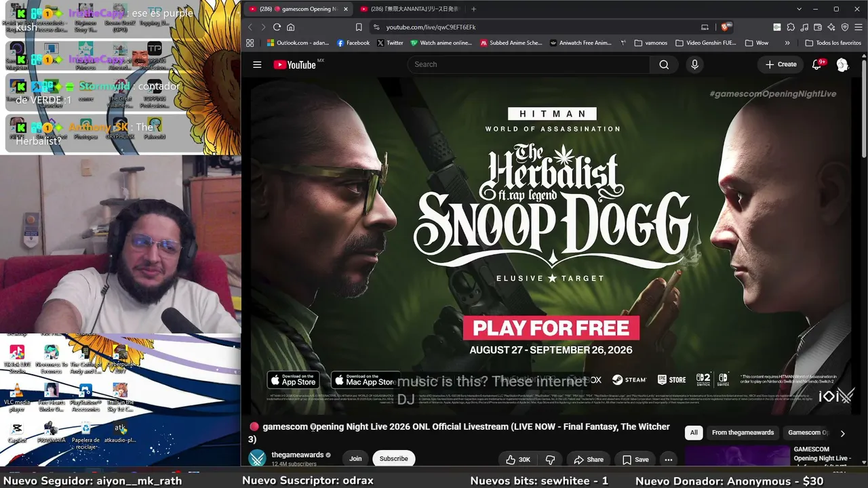The height and width of the screenshot is (488, 868).
Task: Open the PRAGMATA desktop shortcut
Action: pos(52,433)
